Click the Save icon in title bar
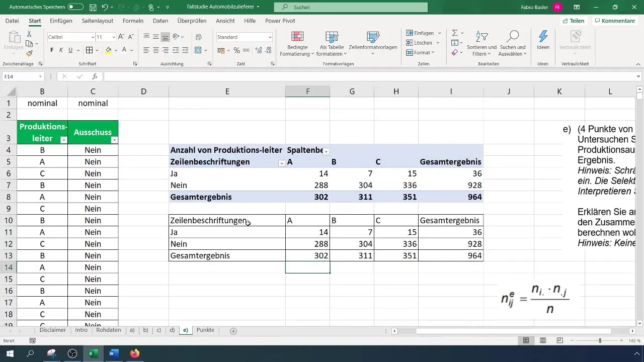644x362 pixels. coord(93,8)
